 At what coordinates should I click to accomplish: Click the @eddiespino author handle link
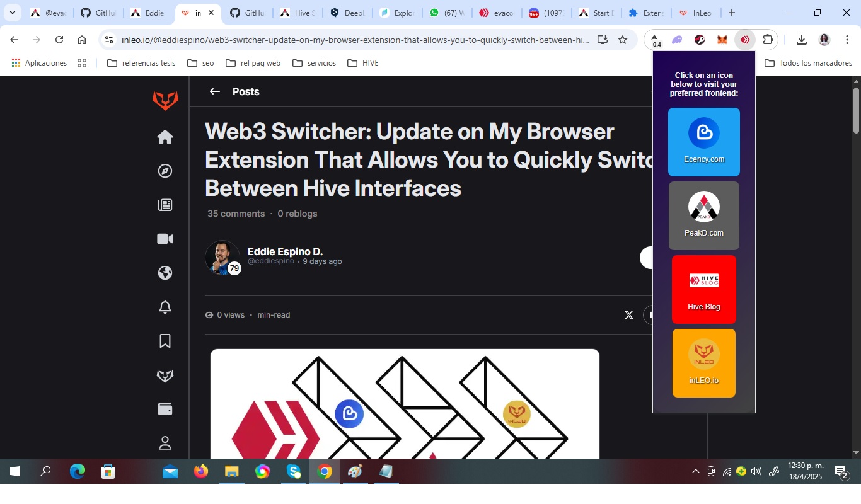pos(271,261)
